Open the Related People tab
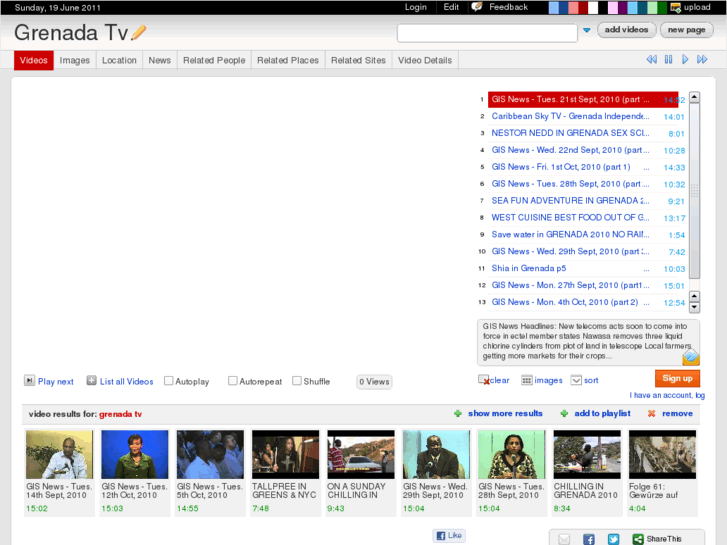This screenshot has width=727, height=545. 214,60
